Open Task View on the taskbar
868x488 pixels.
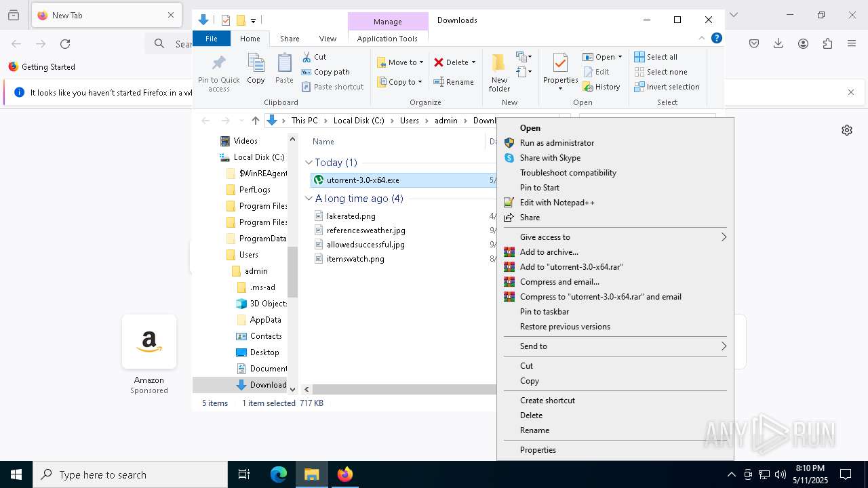tap(244, 474)
